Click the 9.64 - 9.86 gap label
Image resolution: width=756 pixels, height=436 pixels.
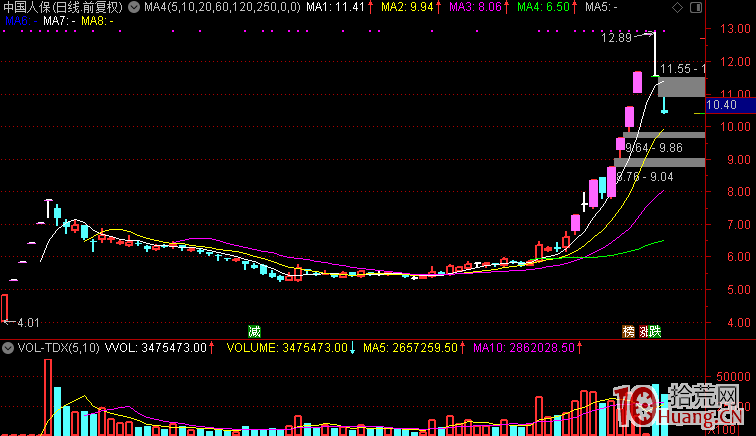click(x=654, y=148)
